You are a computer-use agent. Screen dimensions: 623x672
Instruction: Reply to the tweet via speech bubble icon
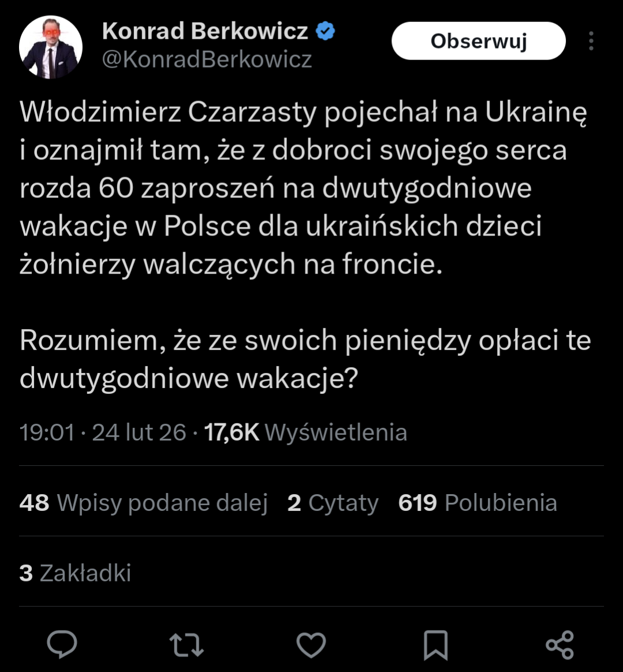point(62,644)
